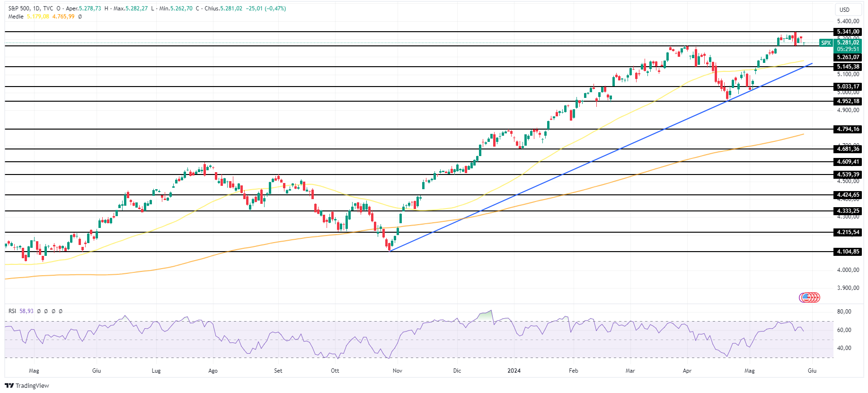The image size is (868, 393).
Task: Click the SPX symbol price tag
Action: [826, 43]
